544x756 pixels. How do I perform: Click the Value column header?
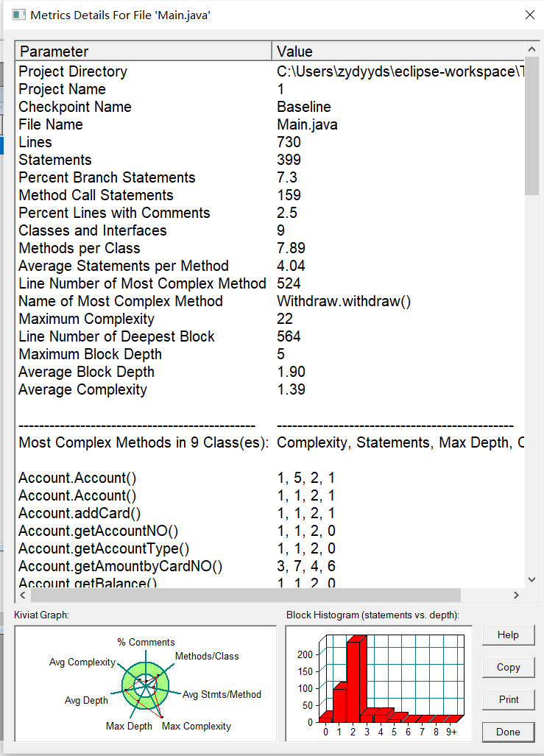[x=398, y=51]
